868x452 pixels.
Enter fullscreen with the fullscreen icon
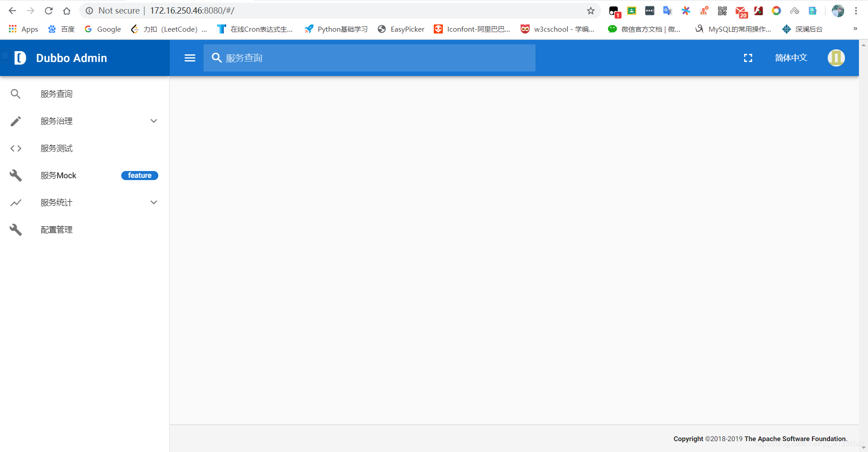click(748, 58)
